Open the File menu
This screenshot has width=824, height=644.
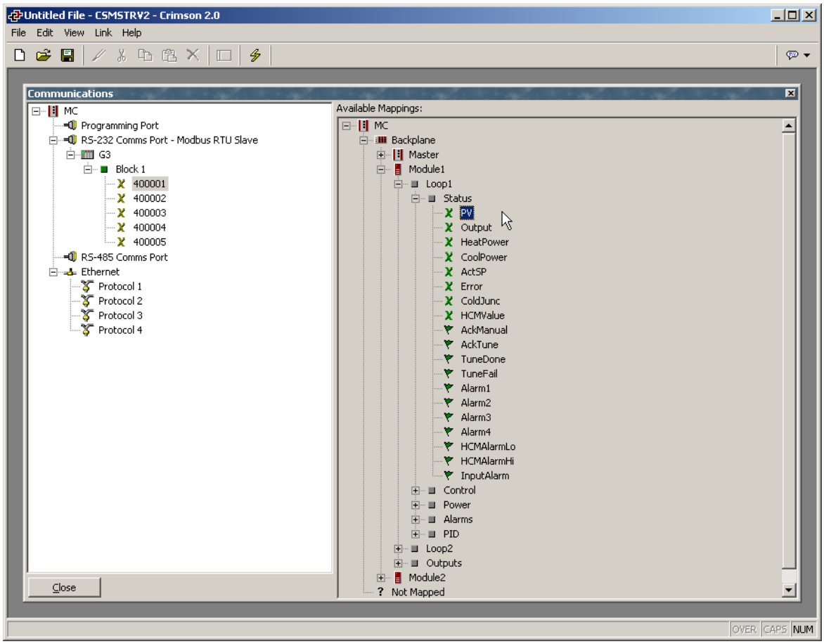click(18, 32)
